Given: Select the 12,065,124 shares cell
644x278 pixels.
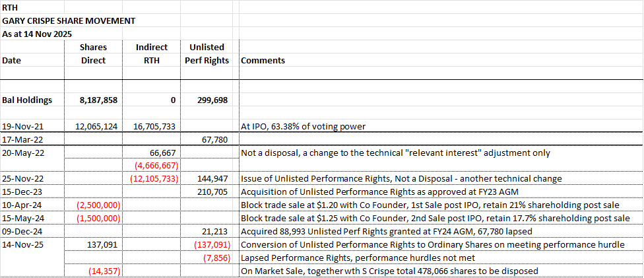Looking at the screenshot, I should click(95, 126).
